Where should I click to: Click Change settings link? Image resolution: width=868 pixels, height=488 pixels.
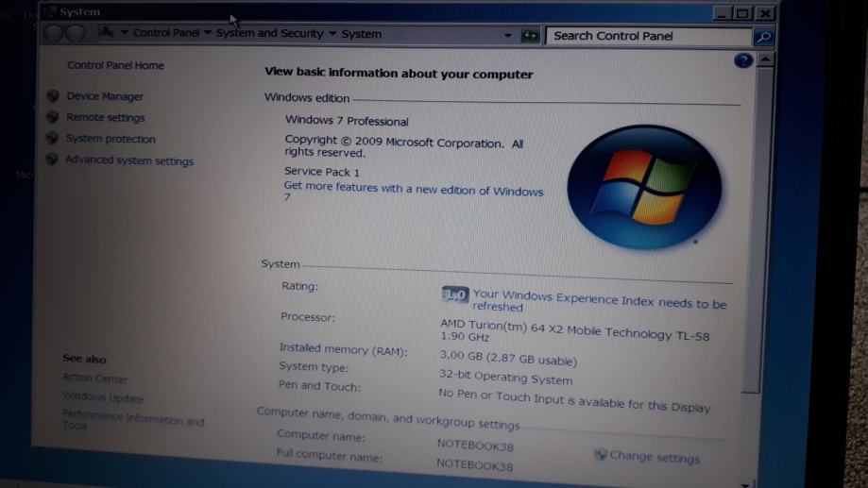point(655,458)
